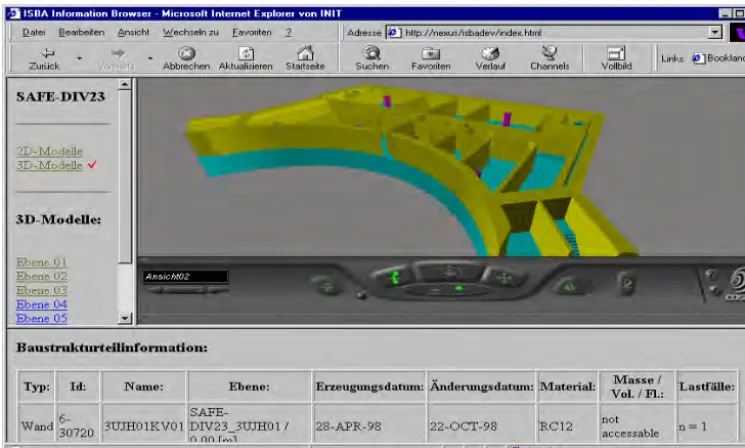The image size is (745, 448).
Task: Click the Vorwärts forward arrow icon
Action: coord(118,53)
